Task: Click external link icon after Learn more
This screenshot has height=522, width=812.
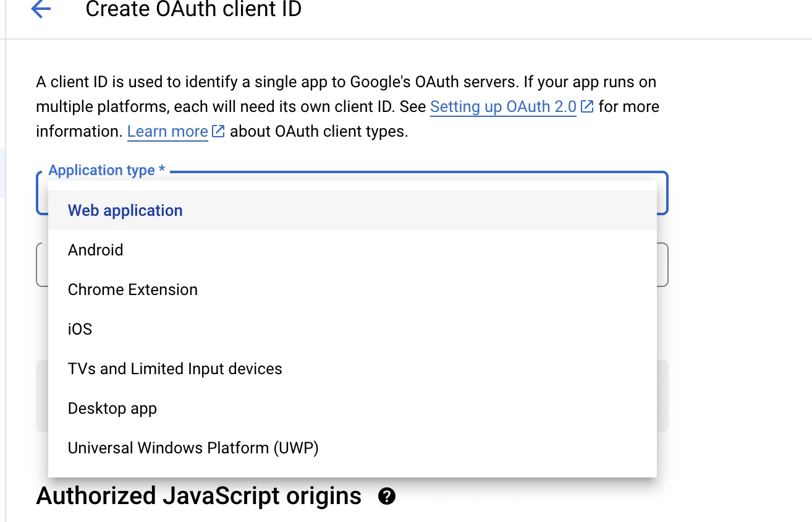Action: tap(218, 131)
